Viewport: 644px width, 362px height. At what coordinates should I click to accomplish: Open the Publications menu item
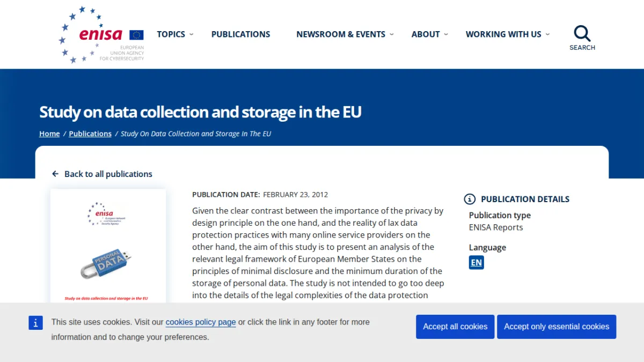tap(241, 34)
